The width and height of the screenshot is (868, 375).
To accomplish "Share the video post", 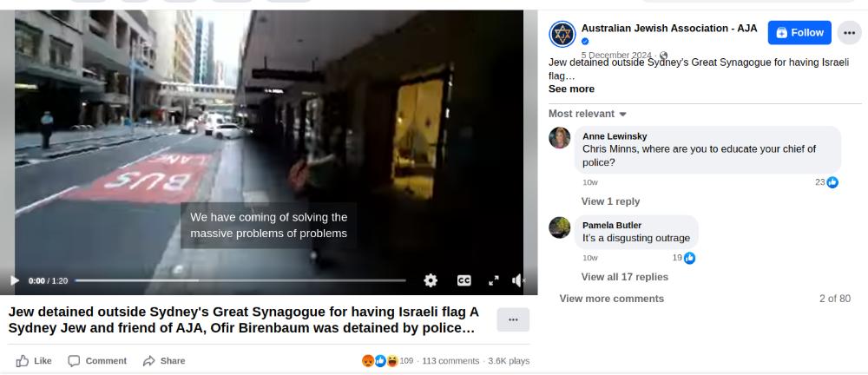I will (164, 361).
